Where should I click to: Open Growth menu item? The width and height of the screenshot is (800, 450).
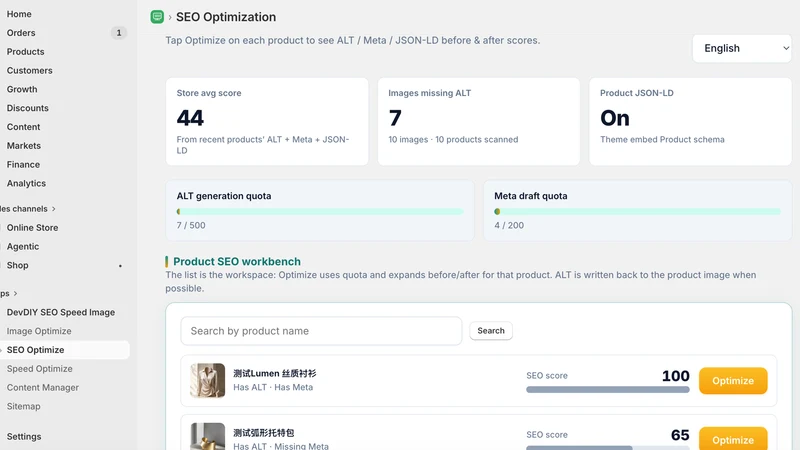[x=22, y=89]
